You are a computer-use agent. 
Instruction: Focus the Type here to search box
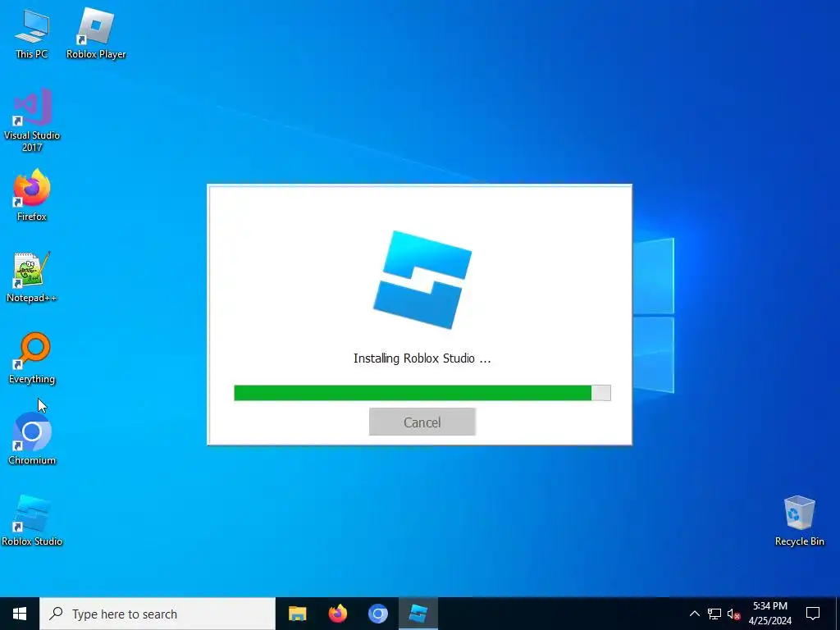(x=157, y=614)
